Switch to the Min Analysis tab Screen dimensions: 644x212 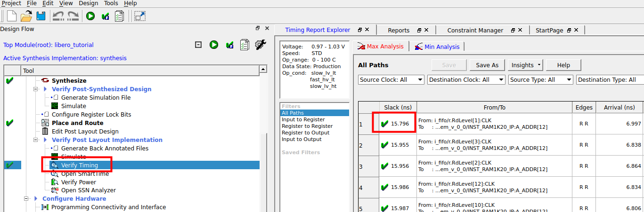(437, 47)
